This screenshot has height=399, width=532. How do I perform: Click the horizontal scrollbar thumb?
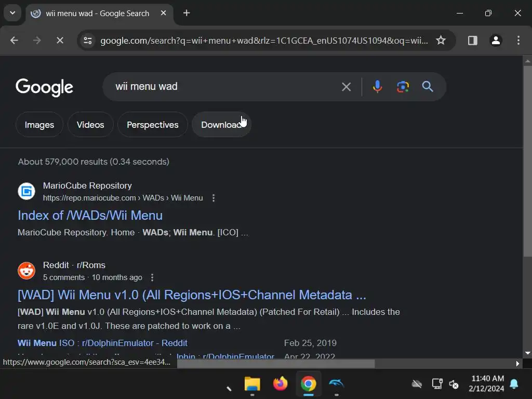276,363
